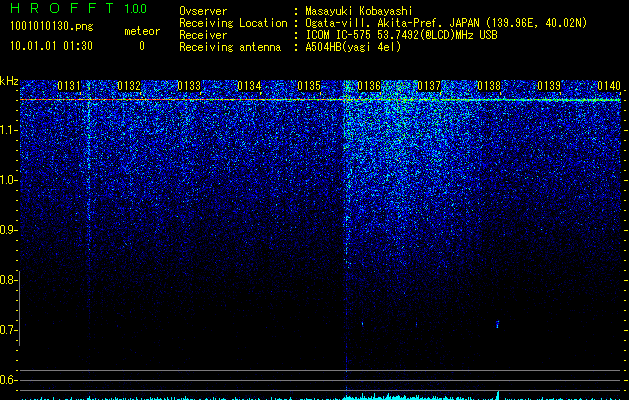Click the Receiving Location label
This screenshot has height=400, width=629.
(x=233, y=23)
